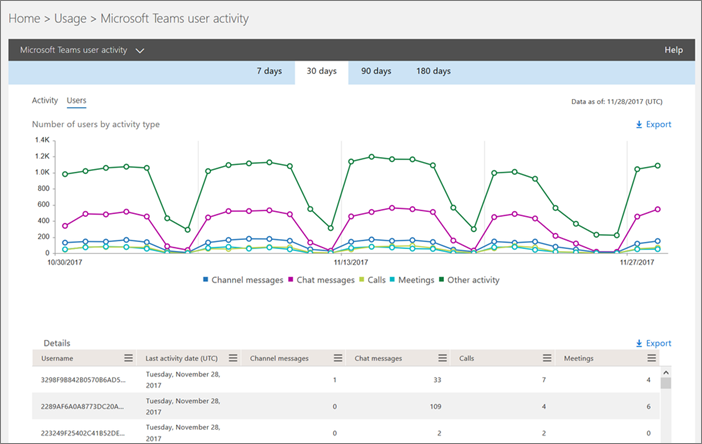The width and height of the screenshot is (702, 444).
Task: Toggle Calls legend series
Action: point(372,280)
